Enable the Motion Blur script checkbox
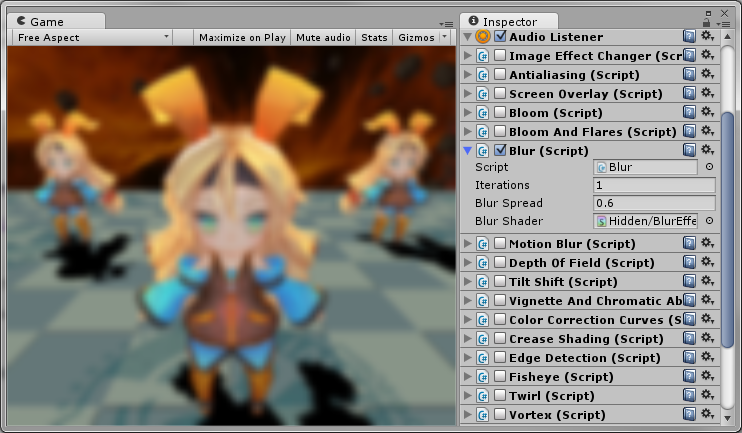 coord(500,243)
